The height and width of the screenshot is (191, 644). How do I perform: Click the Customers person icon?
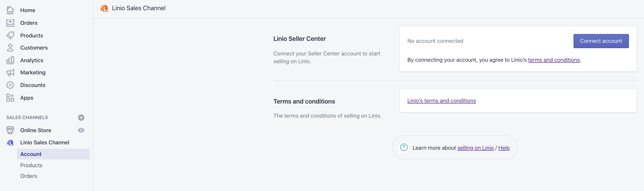pos(10,47)
